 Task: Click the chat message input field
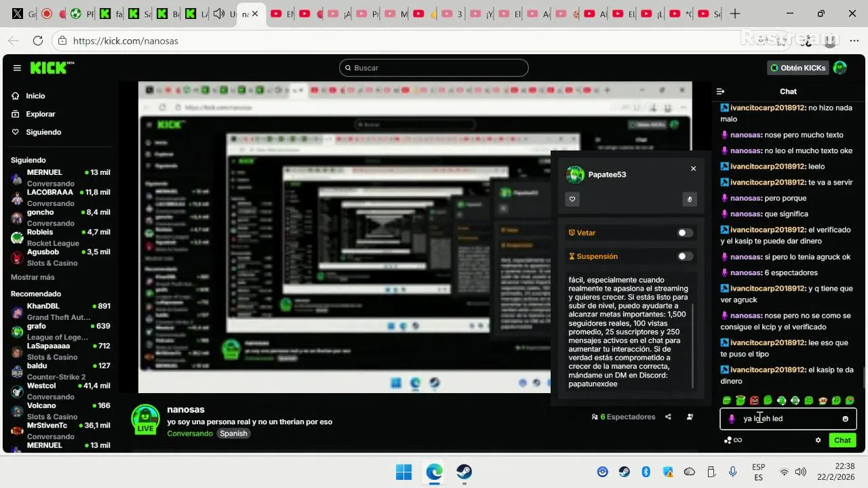pyautogui.click(x=788, y=419)
